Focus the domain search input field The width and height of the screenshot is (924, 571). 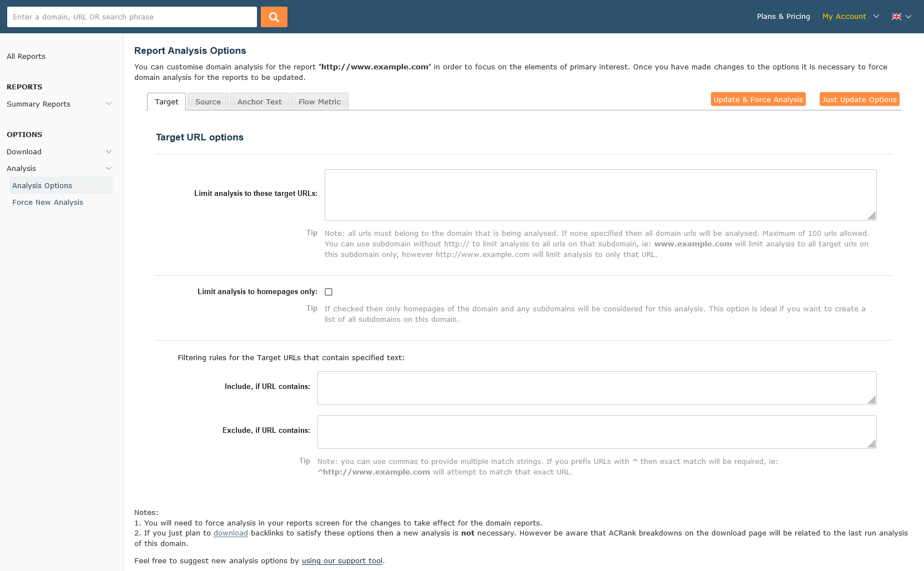tap(132, 17)
